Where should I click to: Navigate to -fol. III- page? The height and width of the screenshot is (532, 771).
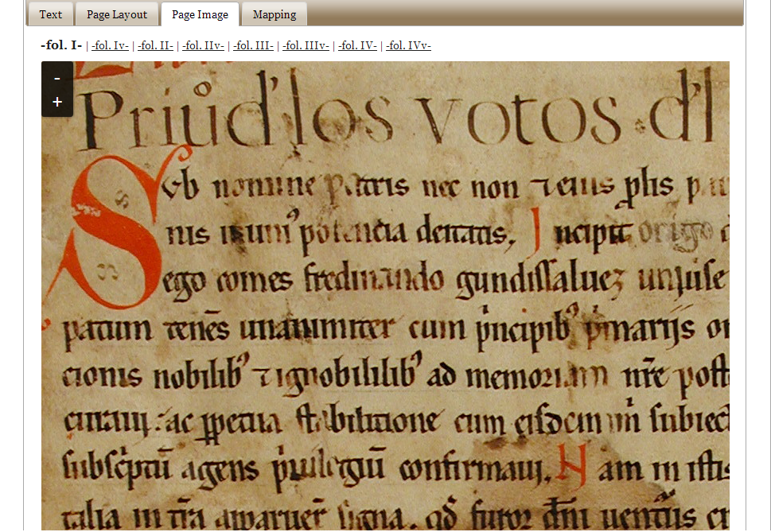(x=253, y=45)
